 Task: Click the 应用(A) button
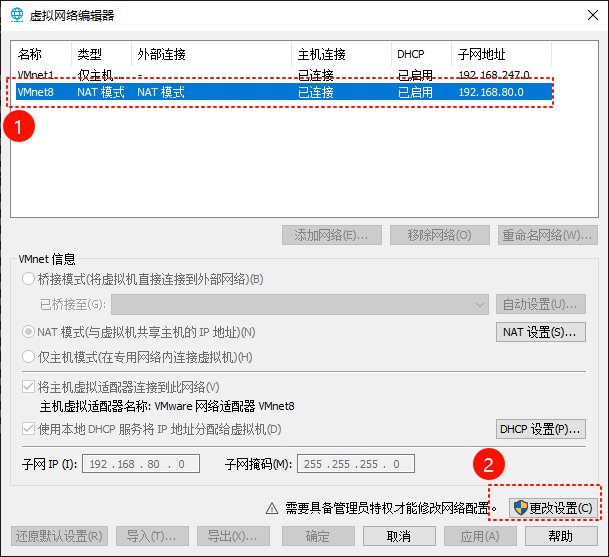tap(480, 536)
